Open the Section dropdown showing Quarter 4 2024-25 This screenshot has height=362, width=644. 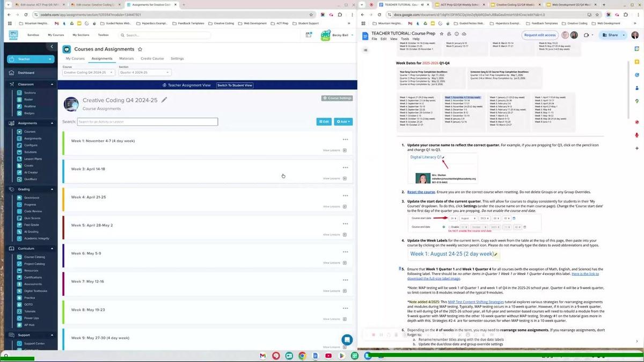(144, 72)
